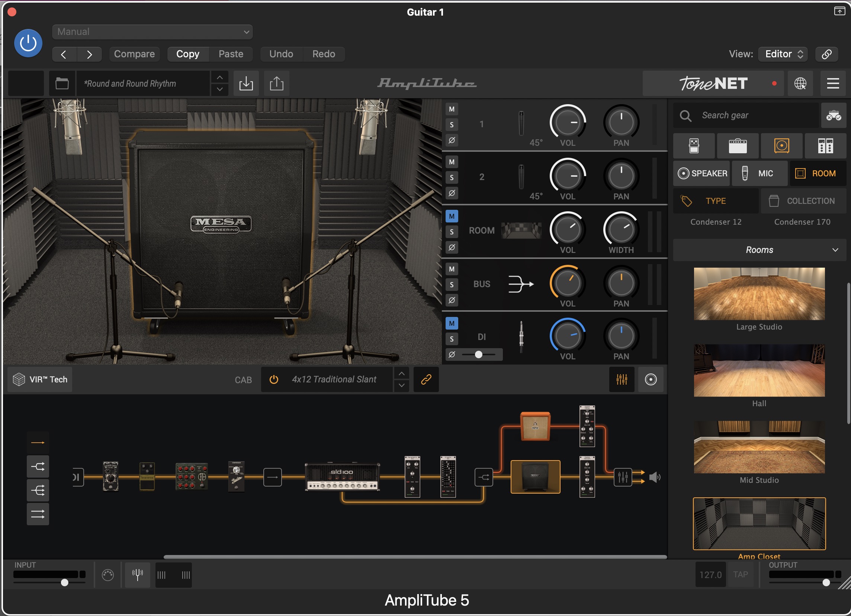This screenshot has width=851, height=616.
Task: Mute mic channel 1
Action: pos(452,109)
